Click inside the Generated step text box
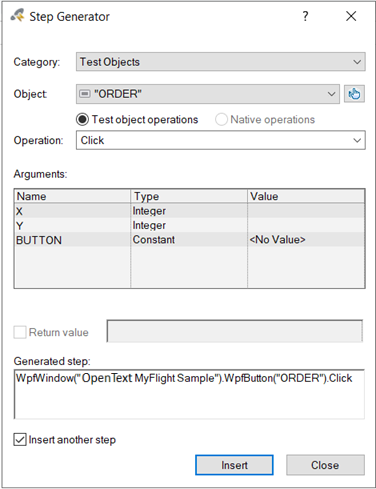376x489 pixels. click(x=189, y=394)
